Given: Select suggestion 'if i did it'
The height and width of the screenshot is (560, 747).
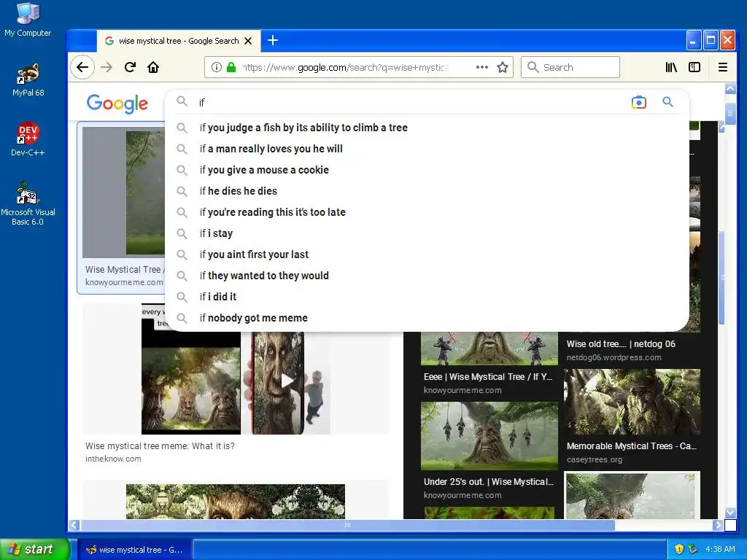Looking at the screenshot, I should pyautogui.click(x=427, y=297).
